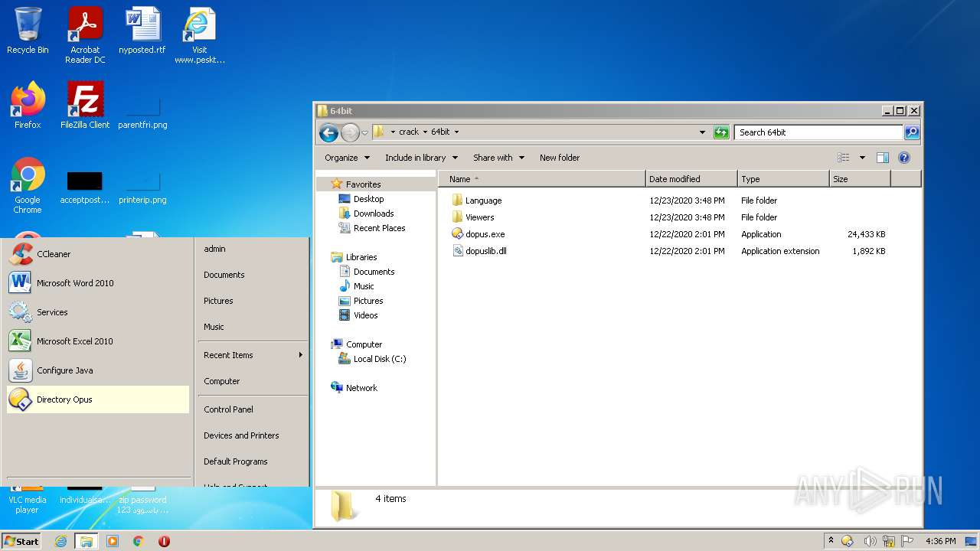The width and height of the screenshot is (980, 551).
Task: Launch Directory Opus from Start menu
Action: pyautogui.click(x=98, y=399)
